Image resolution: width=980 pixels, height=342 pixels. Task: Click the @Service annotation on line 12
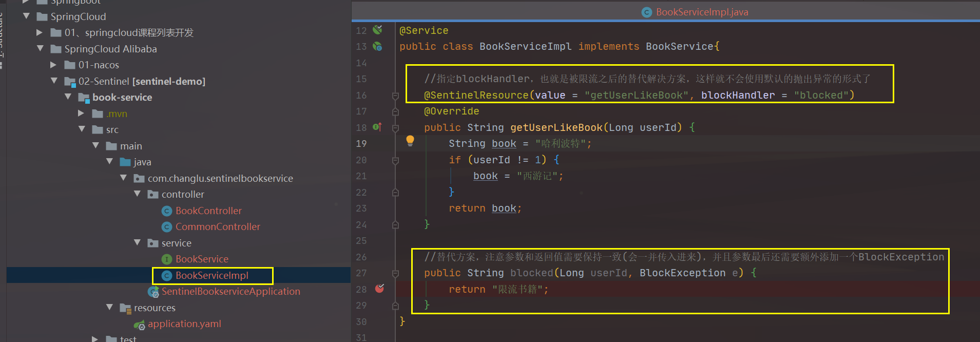(424, 30)
